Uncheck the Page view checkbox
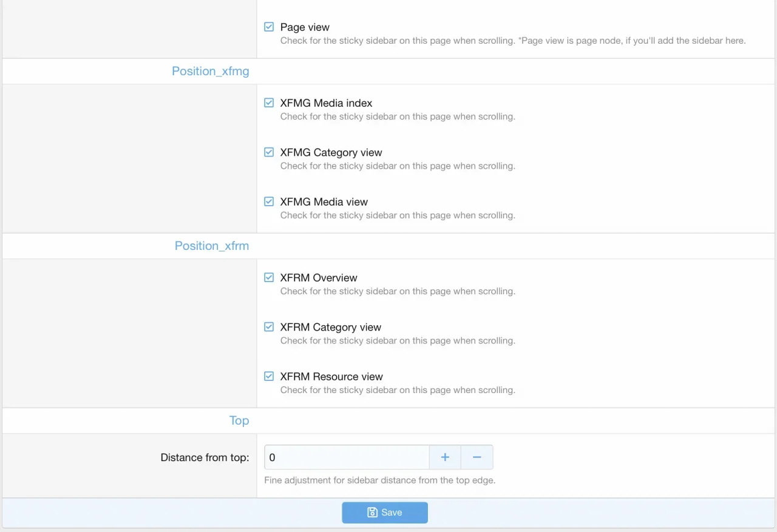The height and width of the screenshot is (532, 777). click(x=269, y=27)
